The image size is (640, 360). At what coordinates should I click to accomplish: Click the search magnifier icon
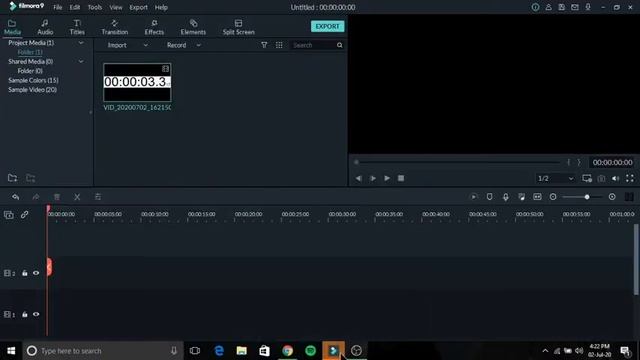point(340,45)
